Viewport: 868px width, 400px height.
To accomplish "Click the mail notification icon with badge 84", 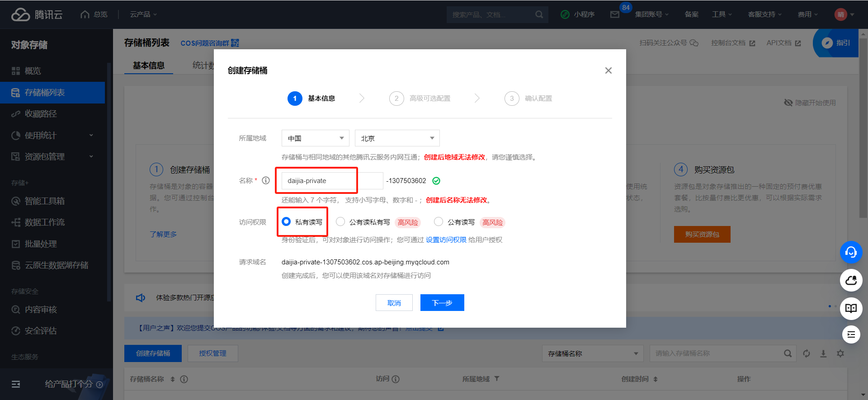I will coord(615,14).
